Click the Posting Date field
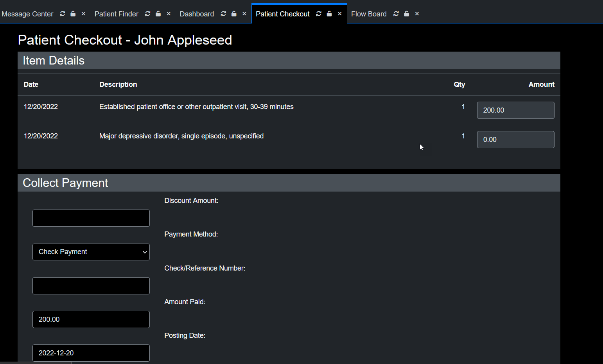603x364 pixels. click(91, 353)
